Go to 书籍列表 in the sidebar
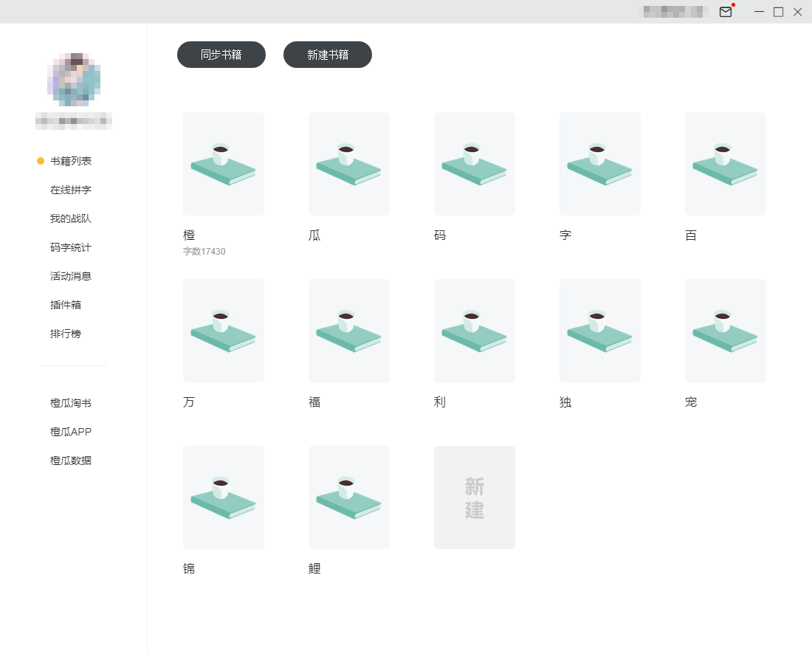This screenshot has width=812, height=651. click(71, 161)
